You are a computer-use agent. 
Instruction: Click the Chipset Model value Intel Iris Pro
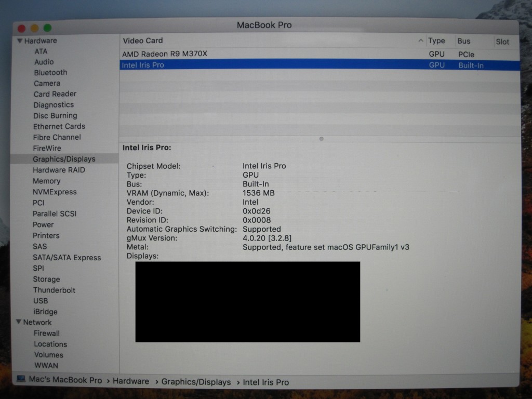tap(264, 166)
